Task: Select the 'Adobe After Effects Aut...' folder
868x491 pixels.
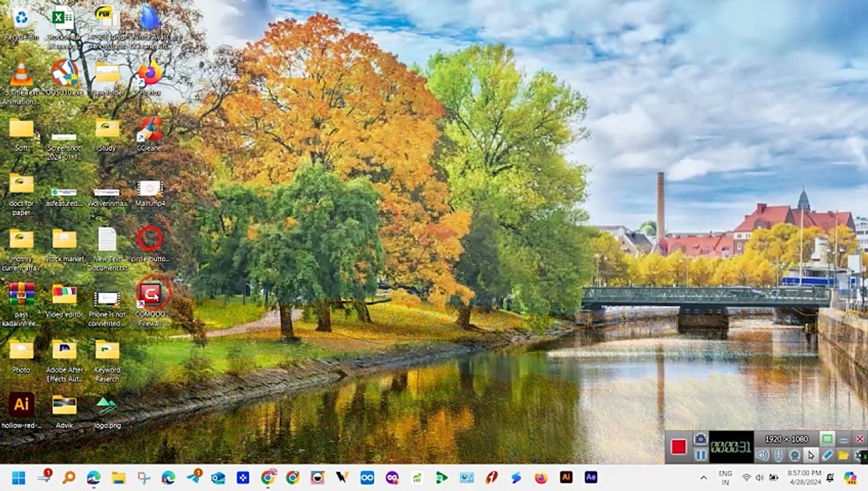Action: click(64, 361)
